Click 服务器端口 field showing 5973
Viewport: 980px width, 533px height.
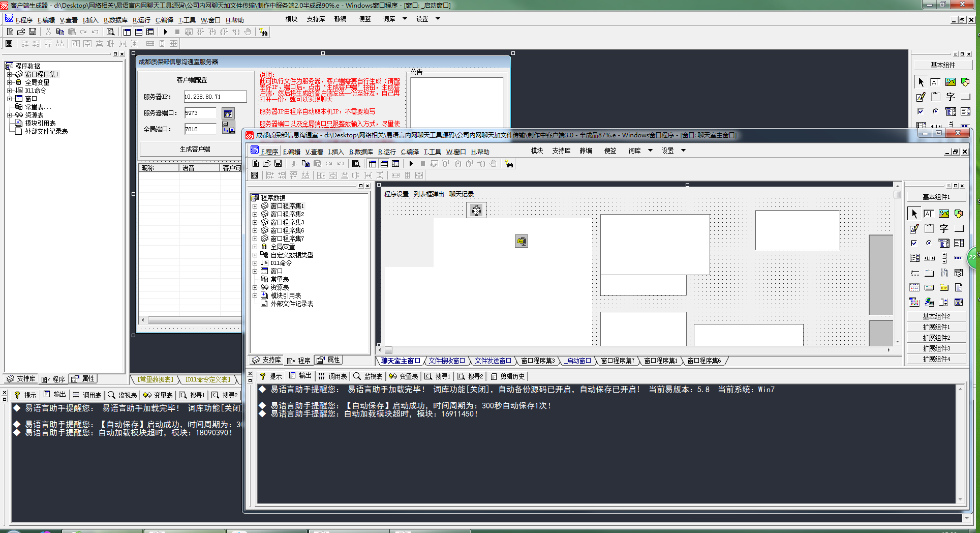[200, 113]
